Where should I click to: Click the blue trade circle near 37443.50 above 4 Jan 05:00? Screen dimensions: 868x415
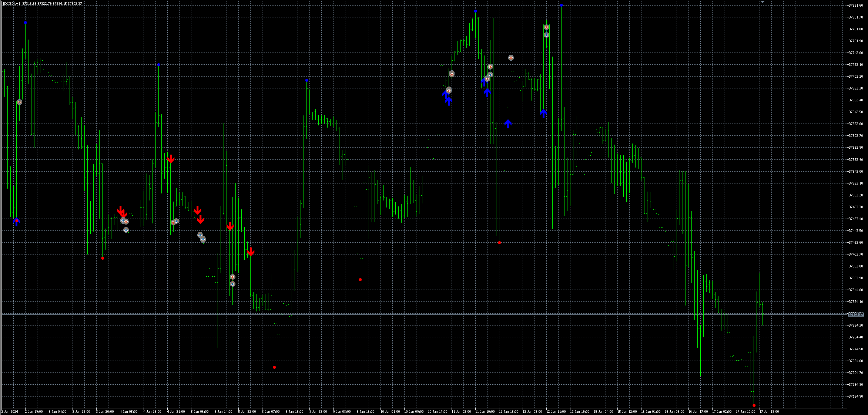126,230
